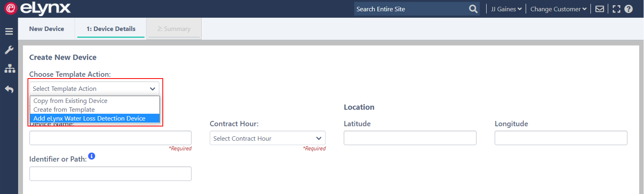Open the hamburger menu in sidebar

tap(9, 31)
